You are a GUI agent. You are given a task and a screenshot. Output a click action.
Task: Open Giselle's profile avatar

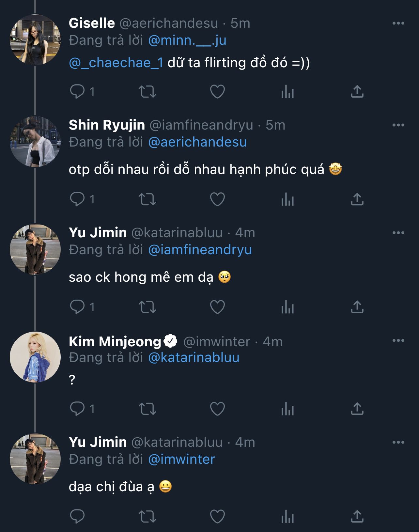[x=35, y=40]
